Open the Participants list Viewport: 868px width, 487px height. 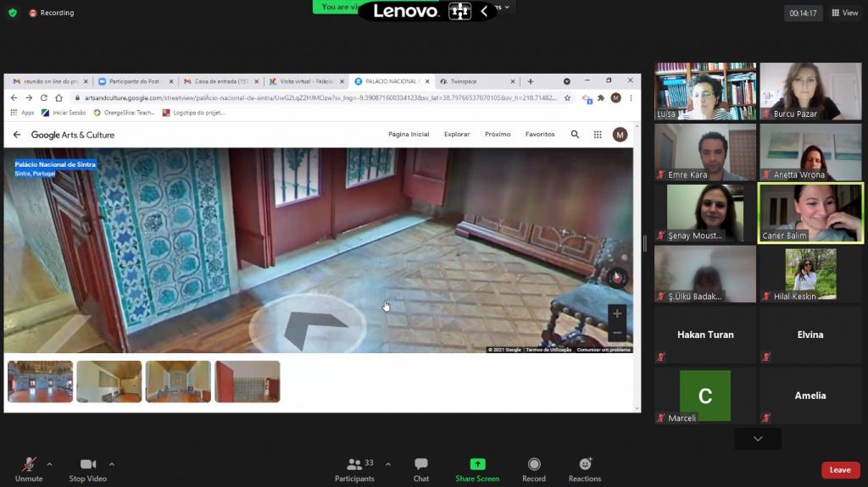[x=354, y=468]
